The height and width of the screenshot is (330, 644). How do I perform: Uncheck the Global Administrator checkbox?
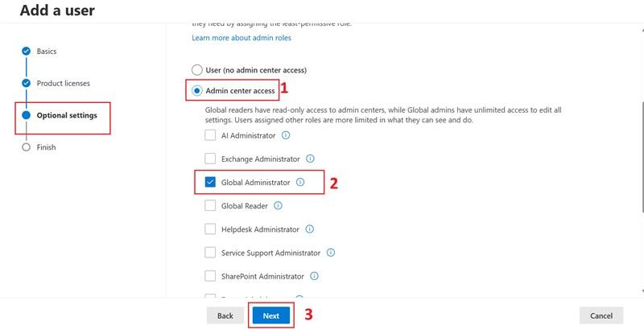coord(210,182)
